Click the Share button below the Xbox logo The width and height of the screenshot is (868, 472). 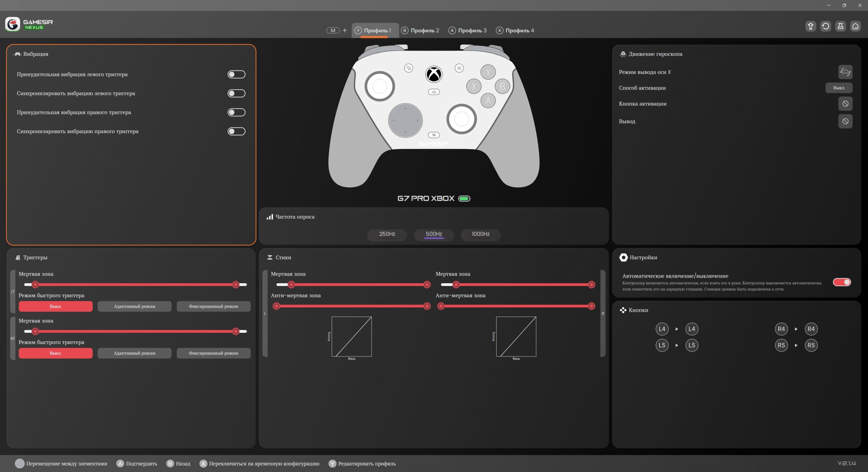point(434,92)
